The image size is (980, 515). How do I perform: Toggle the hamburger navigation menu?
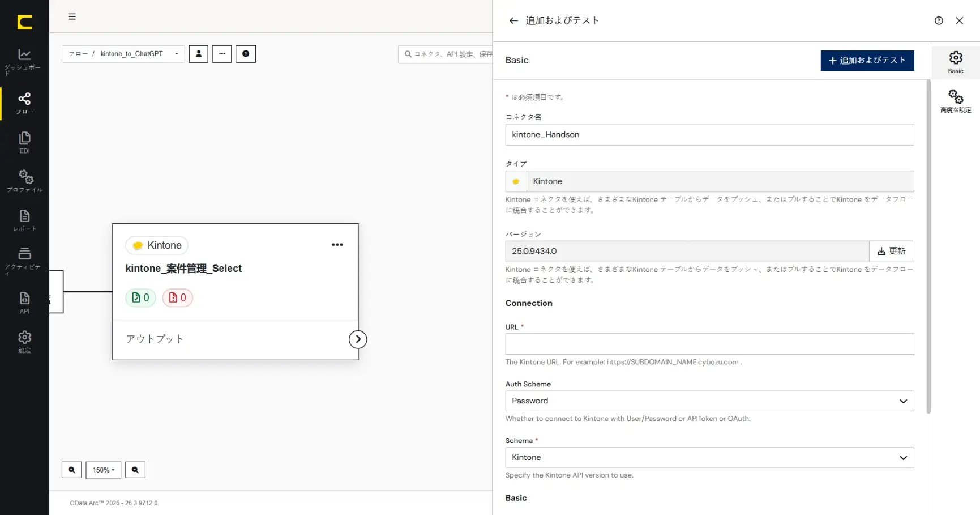pos(72,16)
